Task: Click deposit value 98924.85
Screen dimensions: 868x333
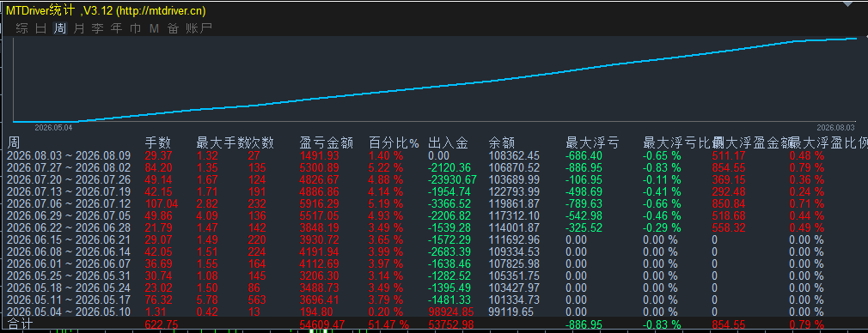Action: (451, 312)
